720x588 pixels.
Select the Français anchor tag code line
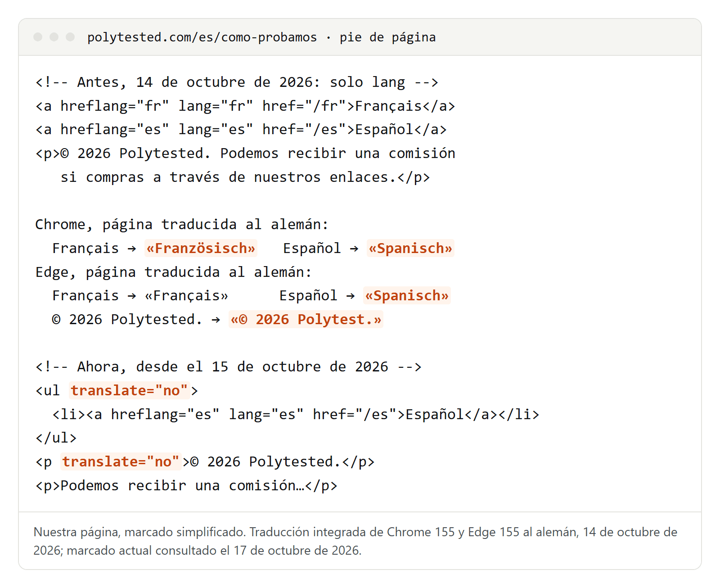tap(245, 106)
